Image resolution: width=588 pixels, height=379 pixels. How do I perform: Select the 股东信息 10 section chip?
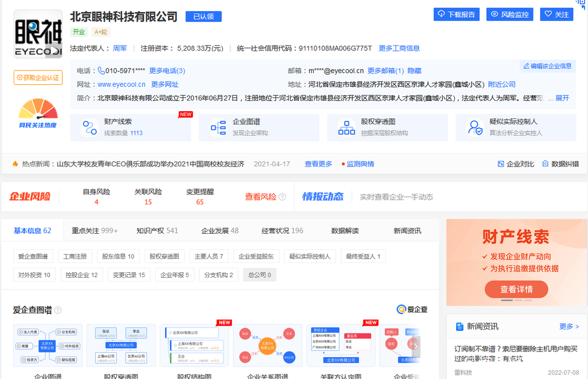click(118, 256)
